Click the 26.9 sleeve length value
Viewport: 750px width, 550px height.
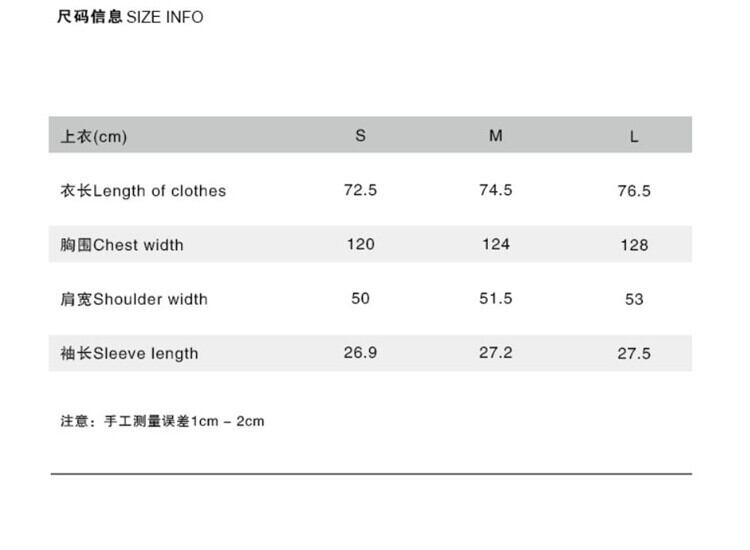(360, 352)
